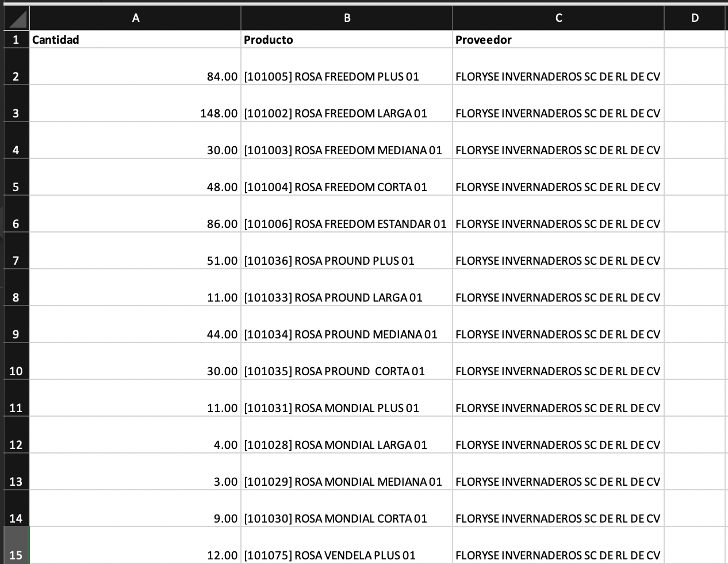Select the quantity 86.00 cell
This screenshot has width=728, height=564.
click(135, 214)
